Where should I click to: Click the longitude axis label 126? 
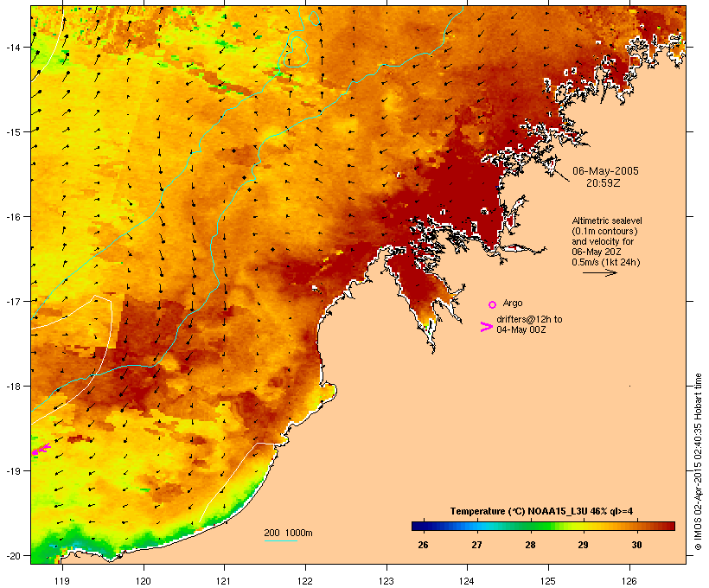pos(629,581)
